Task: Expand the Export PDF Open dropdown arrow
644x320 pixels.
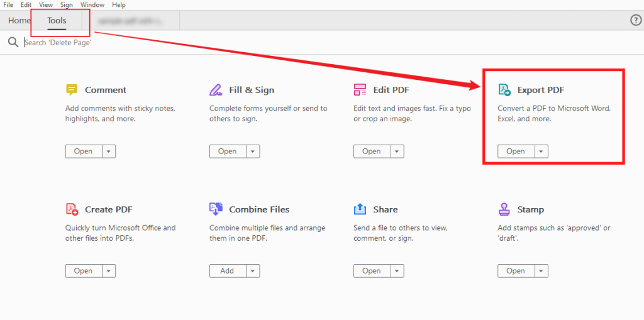Action: click(541, 151)
